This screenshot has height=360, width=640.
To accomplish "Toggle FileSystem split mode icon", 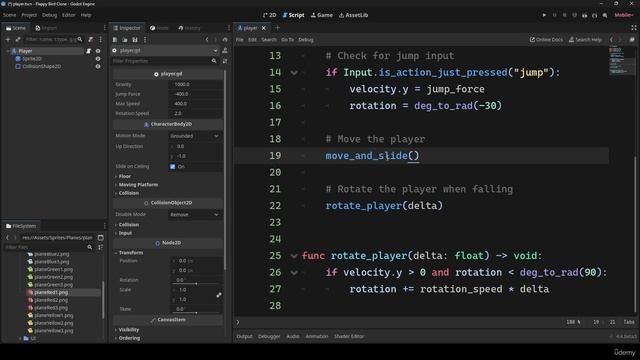I will 100,238.
